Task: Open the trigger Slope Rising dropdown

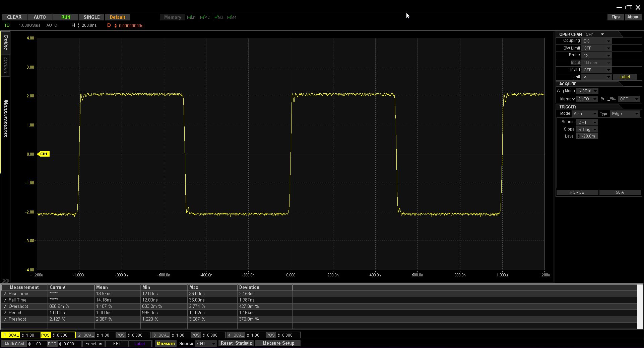Action: coord(587,129)
